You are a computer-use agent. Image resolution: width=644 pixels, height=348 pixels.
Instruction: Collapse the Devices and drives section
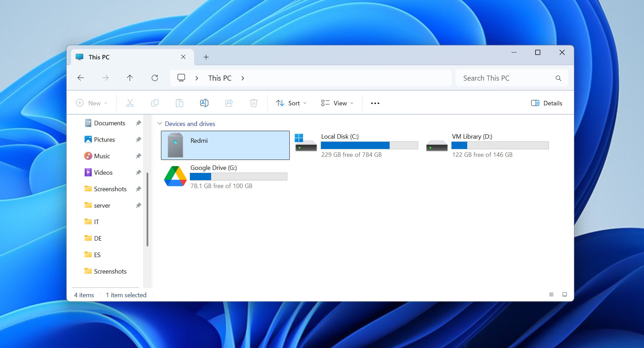coord(160,124)
